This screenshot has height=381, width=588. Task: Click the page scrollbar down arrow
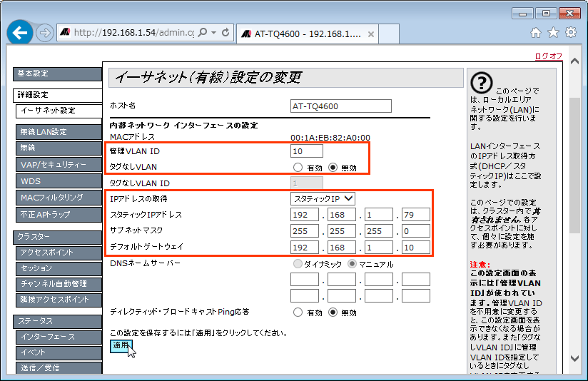[x=574, y=358]
